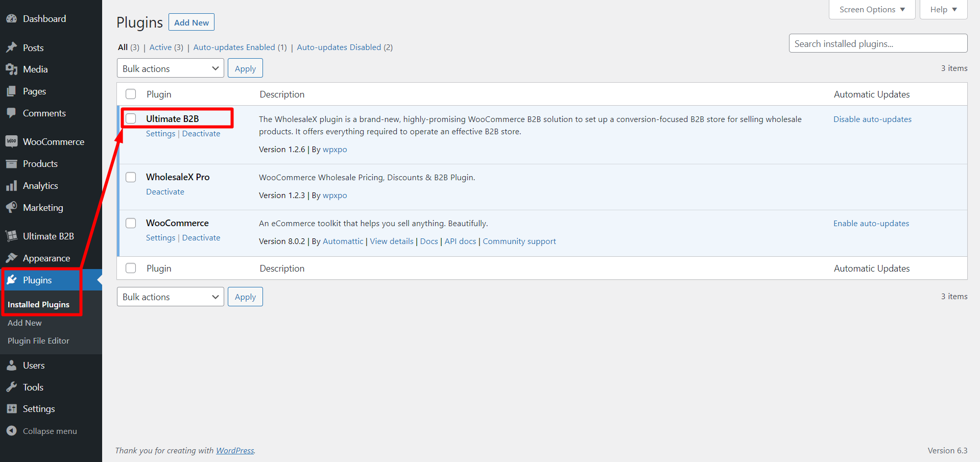Screen dimensions: 980x462
Task: Deactivate the Ultimate B2B plugin
Action: click(201, 134)
